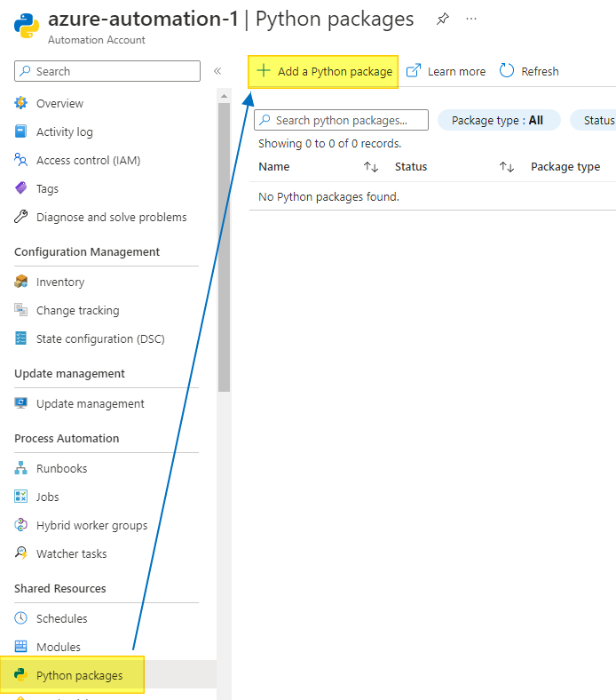
Task: Click the Activity log icon
Action: [20, 131]
